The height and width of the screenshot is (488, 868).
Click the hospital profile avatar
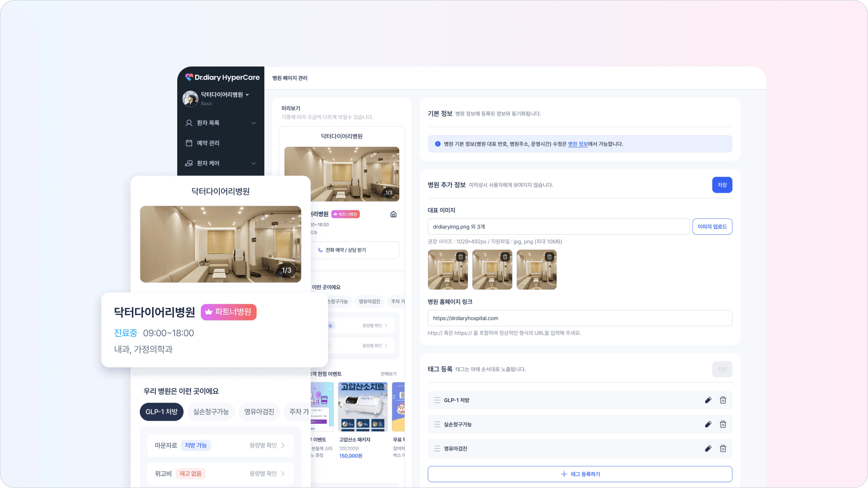click(x=190, y=98)
